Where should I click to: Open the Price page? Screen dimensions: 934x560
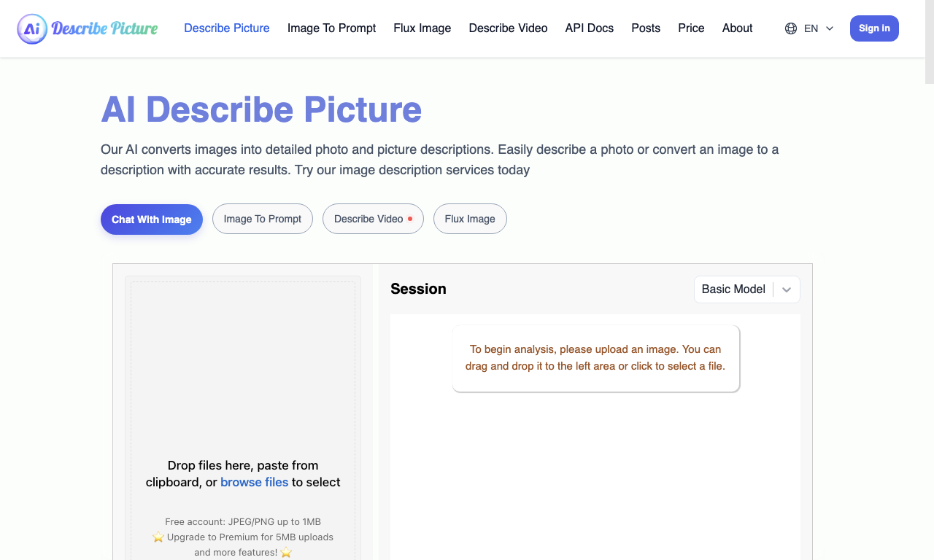(x=691, y=28)
